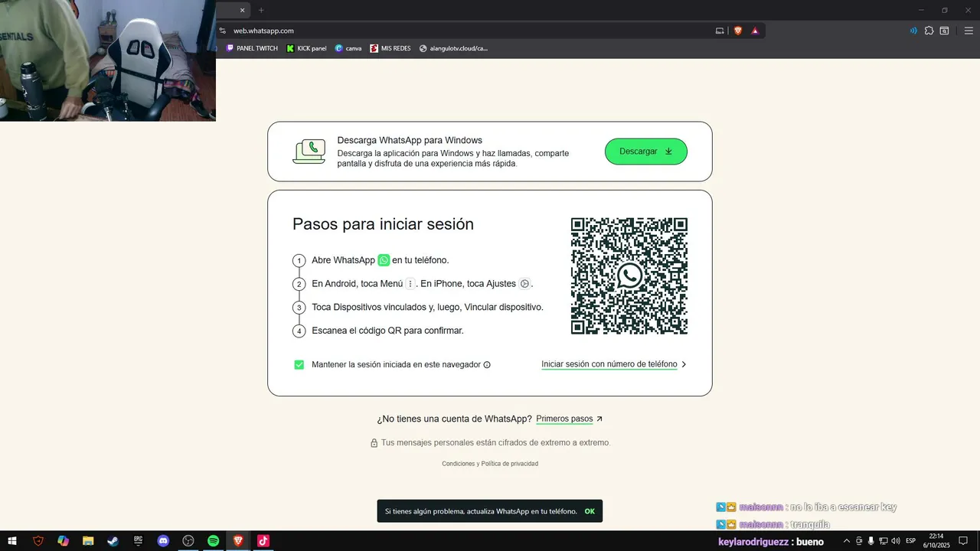
Task: Click the padlock icon near cifrados message
Action: [x=374, y=443]
